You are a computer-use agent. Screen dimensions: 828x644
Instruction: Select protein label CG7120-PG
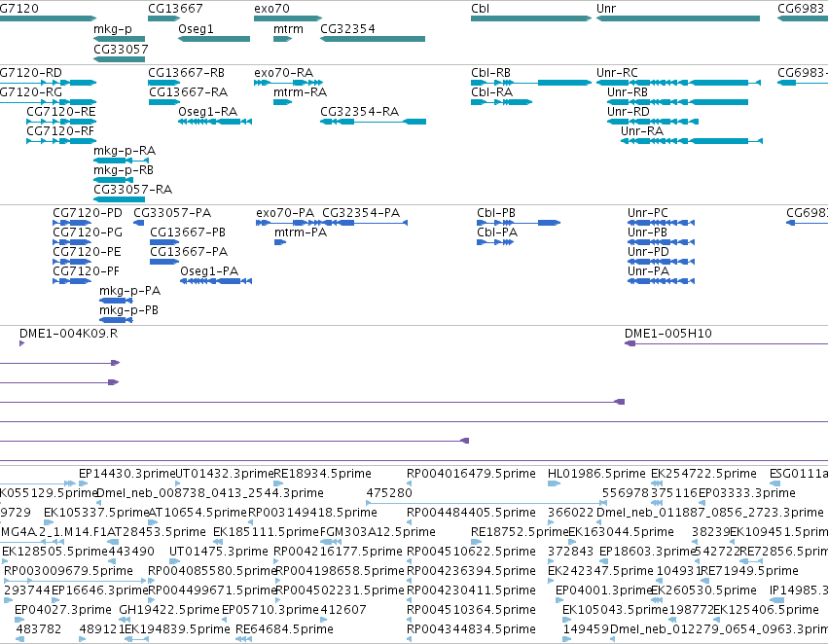point(88,233)
